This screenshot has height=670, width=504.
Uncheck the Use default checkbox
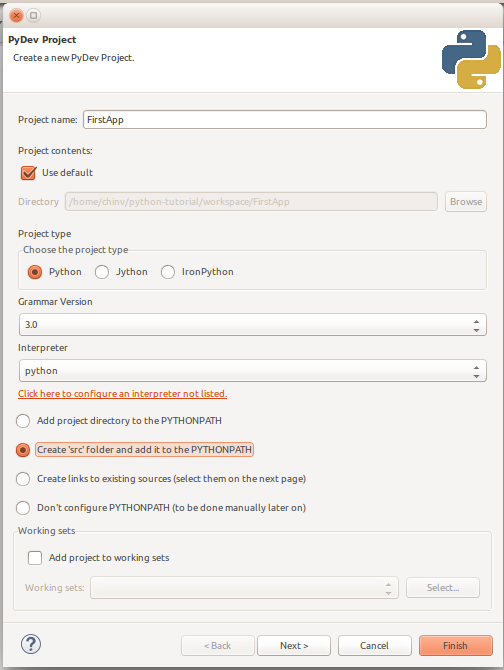tap(29, 173)
